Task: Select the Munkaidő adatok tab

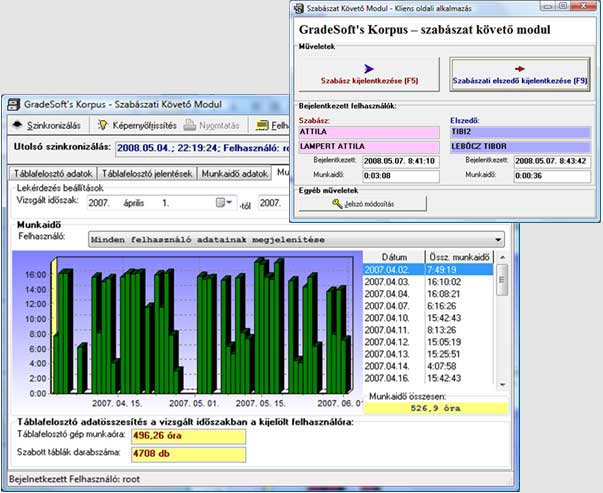Action: 235,172
